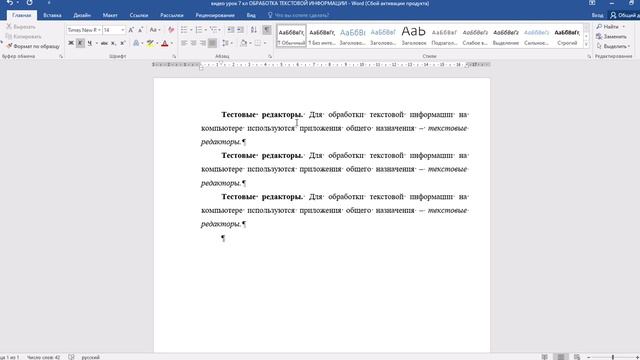The height and width of the screenshot is (360, 640).
Task: Apply highlight color marker
Action: pyautogui.click(x=150, y=43)
